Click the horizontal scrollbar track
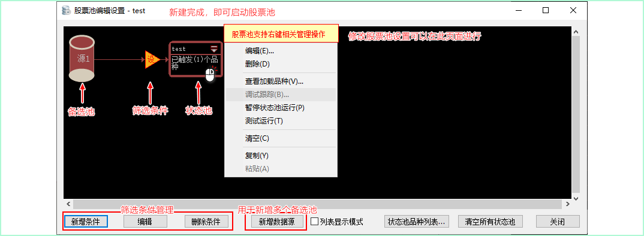 317,204
